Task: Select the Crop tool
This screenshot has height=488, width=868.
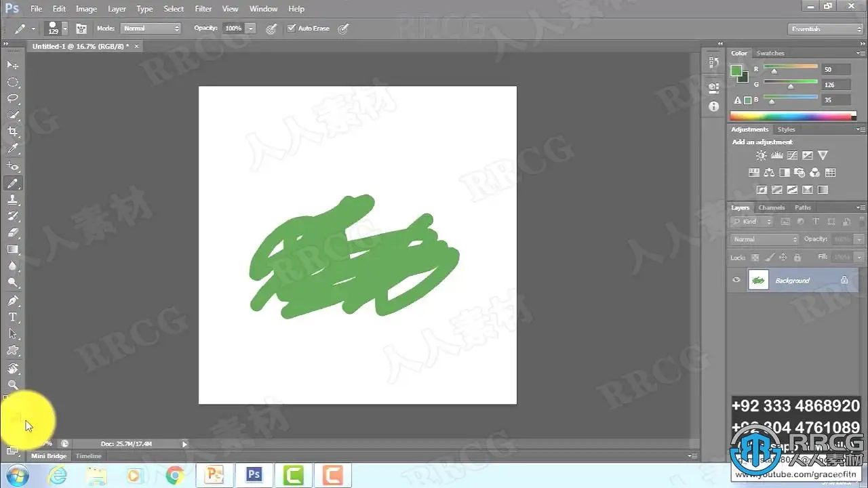Action: pos(13,131)
